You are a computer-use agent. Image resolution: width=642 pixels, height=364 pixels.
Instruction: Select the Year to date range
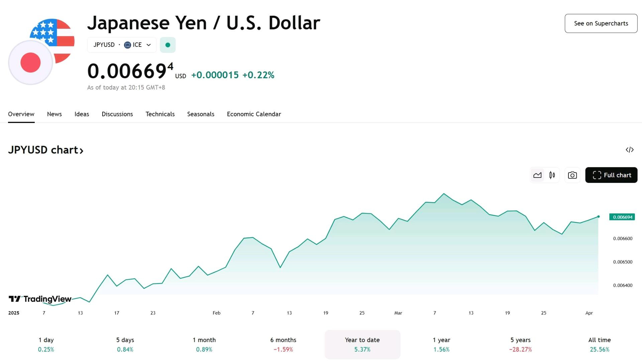[362, 345]
